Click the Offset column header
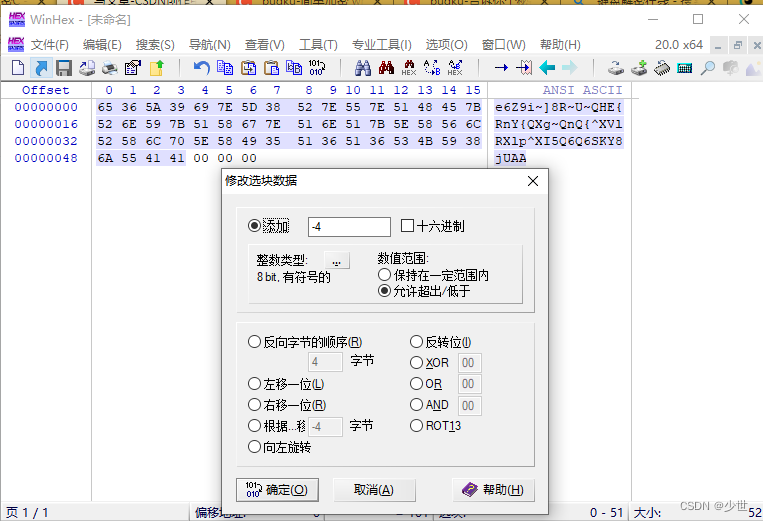The width and height of the screenshot is (763, 521). coord(46,90)
